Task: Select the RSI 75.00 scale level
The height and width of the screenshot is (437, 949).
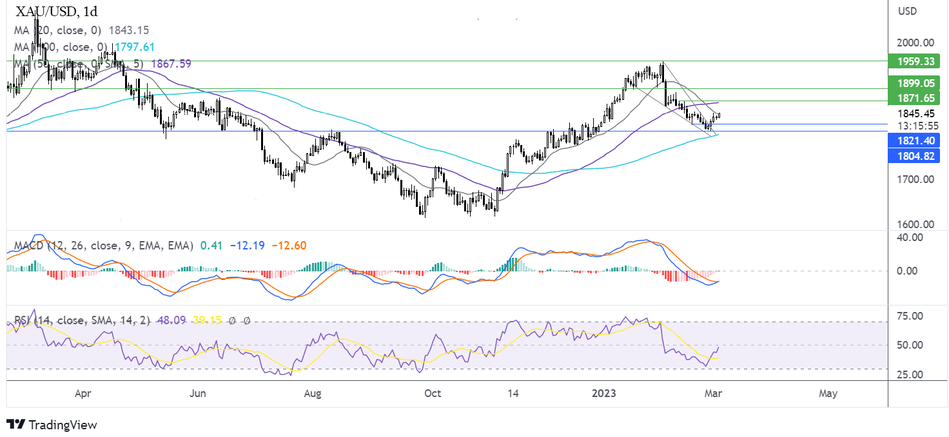Action: pyautogui.click(x=909, y=317)
